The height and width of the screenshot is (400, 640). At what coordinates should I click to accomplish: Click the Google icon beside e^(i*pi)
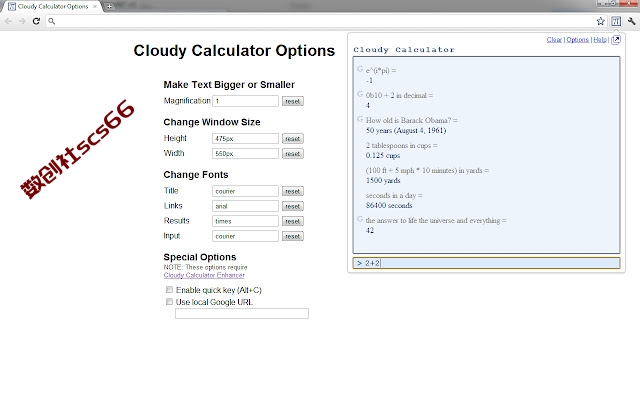pos(360,69)
